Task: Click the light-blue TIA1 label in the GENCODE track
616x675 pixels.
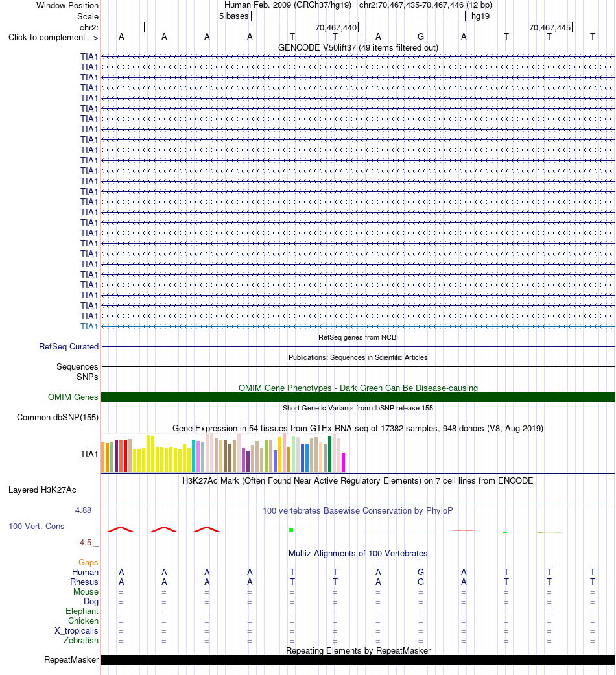Action: [89, 326]
